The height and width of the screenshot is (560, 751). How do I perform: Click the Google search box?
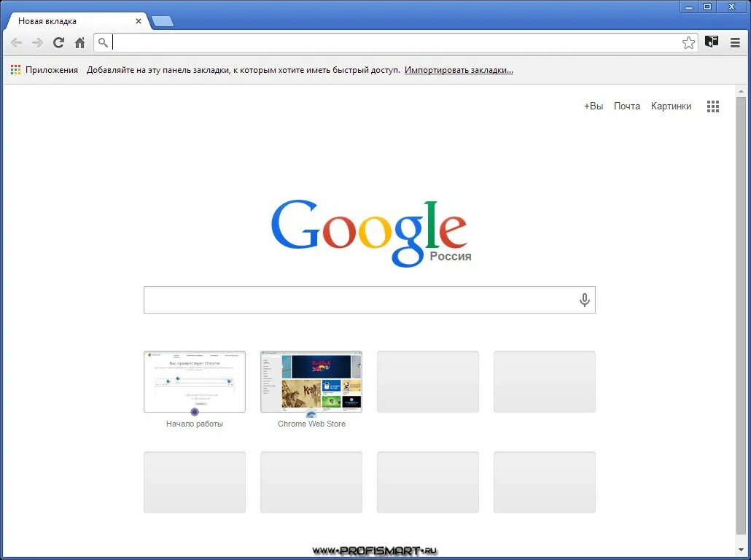tap(369, 300)
